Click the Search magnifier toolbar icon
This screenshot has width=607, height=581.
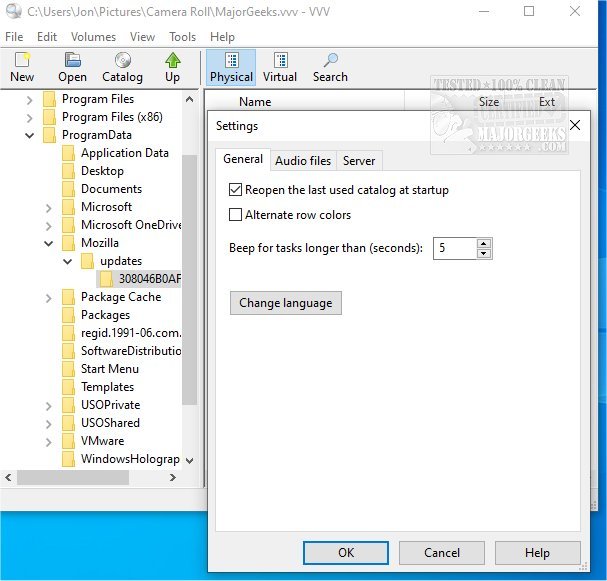(330, 60)
